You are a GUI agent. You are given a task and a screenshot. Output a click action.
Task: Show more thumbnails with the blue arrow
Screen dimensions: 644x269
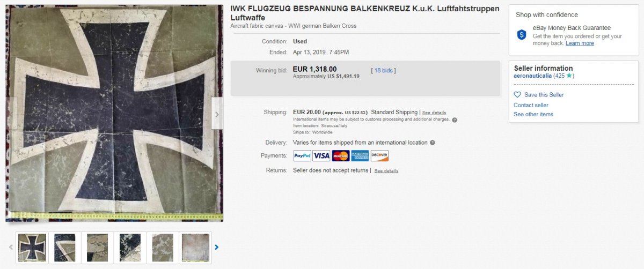[x=217, y=248]
